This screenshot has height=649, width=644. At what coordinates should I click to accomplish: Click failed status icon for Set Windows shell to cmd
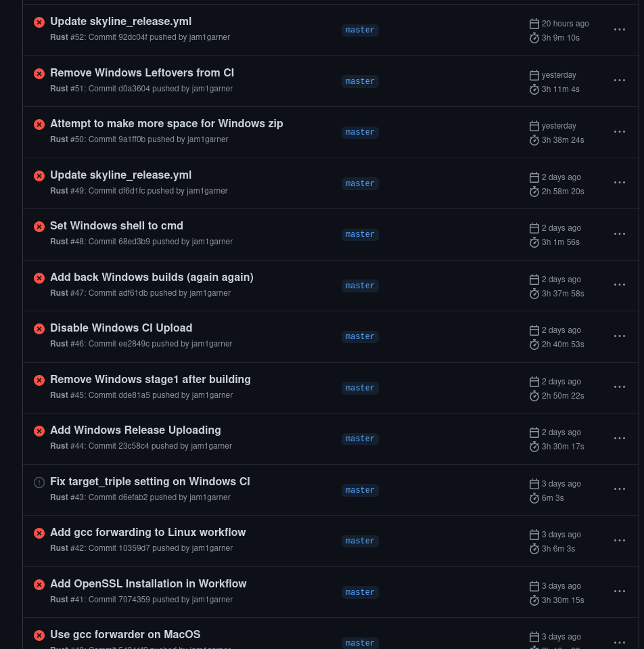point(39,227)
